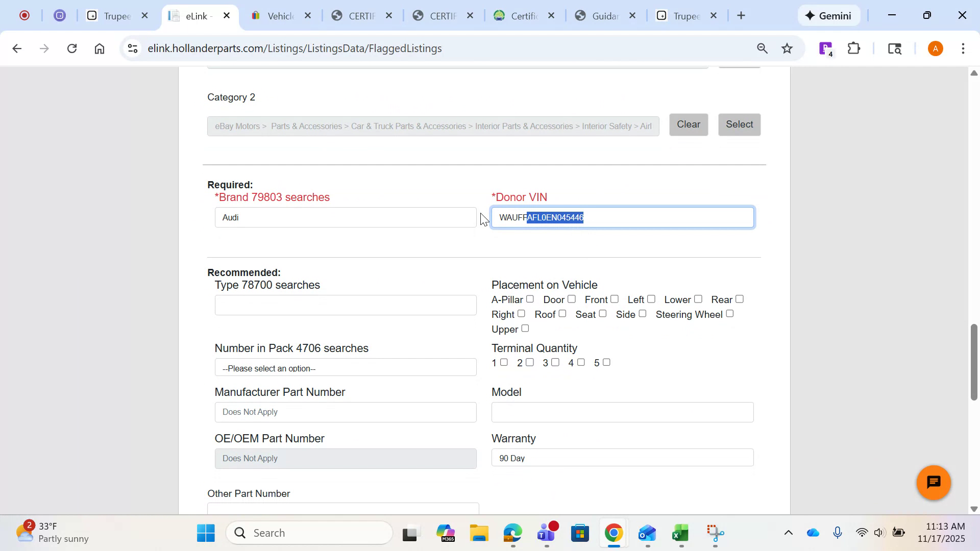
Task: Open the orange chat widget
Action: point(933,482)
